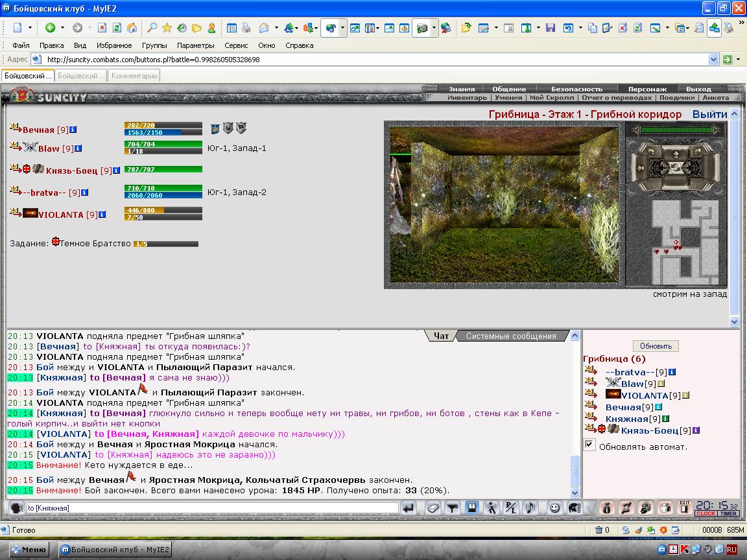Click 'Бойцовский клуб - MyIE2' taskbar button

pos(115,550)
